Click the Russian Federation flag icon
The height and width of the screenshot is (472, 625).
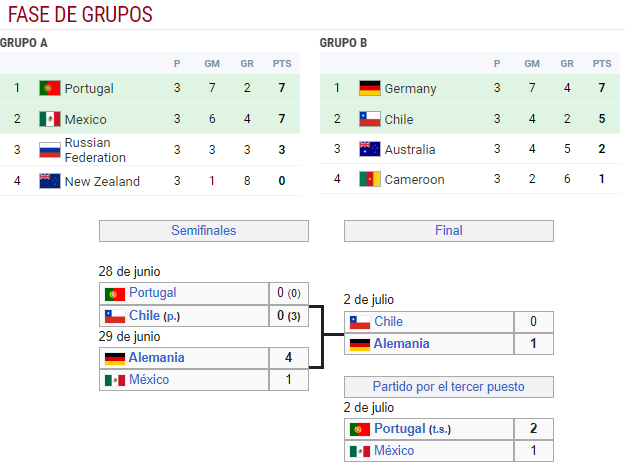point(50,150)
